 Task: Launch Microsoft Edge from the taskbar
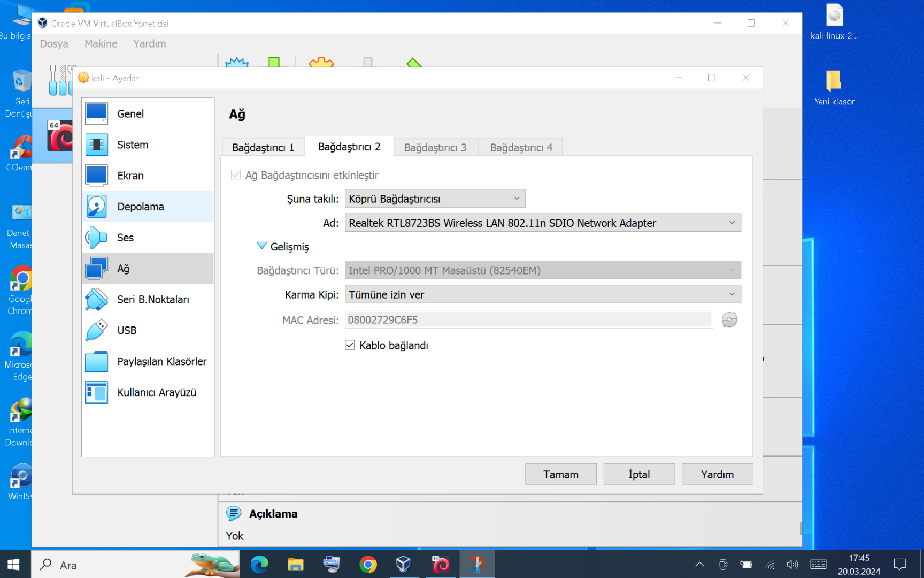(x=259, y=564)
